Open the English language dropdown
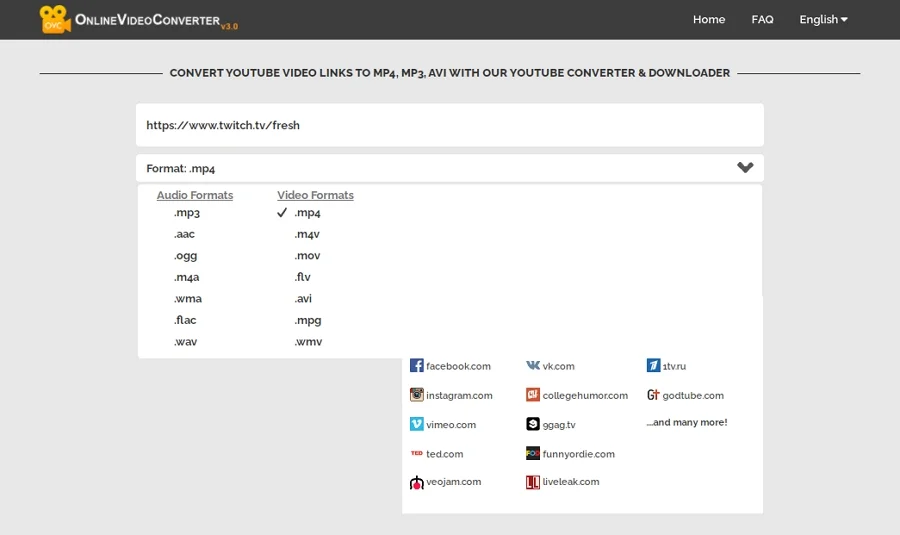The width and height of the screenshot is (900, 535). pos(823,19)
